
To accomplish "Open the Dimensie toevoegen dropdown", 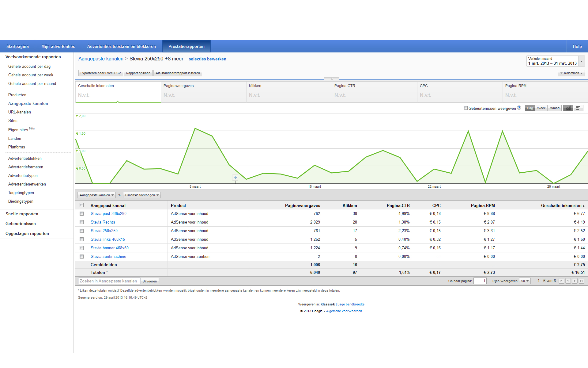I will click(x=142, y=195).
